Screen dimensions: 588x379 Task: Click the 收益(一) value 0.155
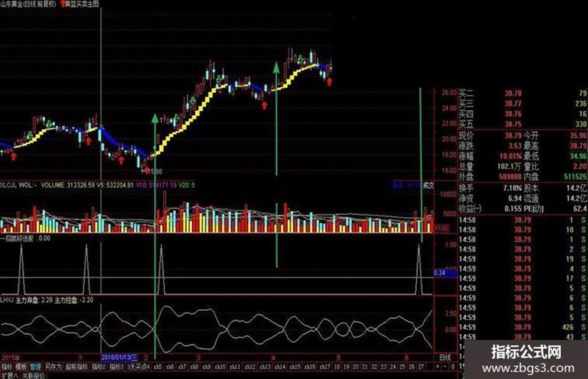513,208
